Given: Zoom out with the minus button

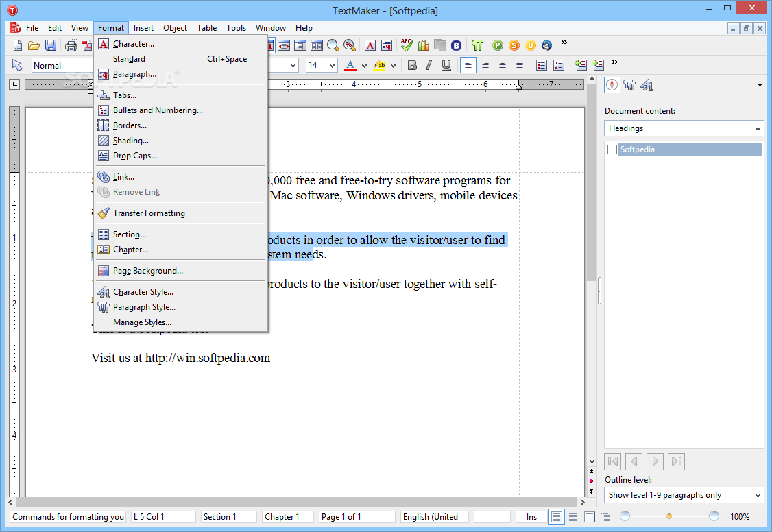Looking at the screenshot, I should click(625, 516).
